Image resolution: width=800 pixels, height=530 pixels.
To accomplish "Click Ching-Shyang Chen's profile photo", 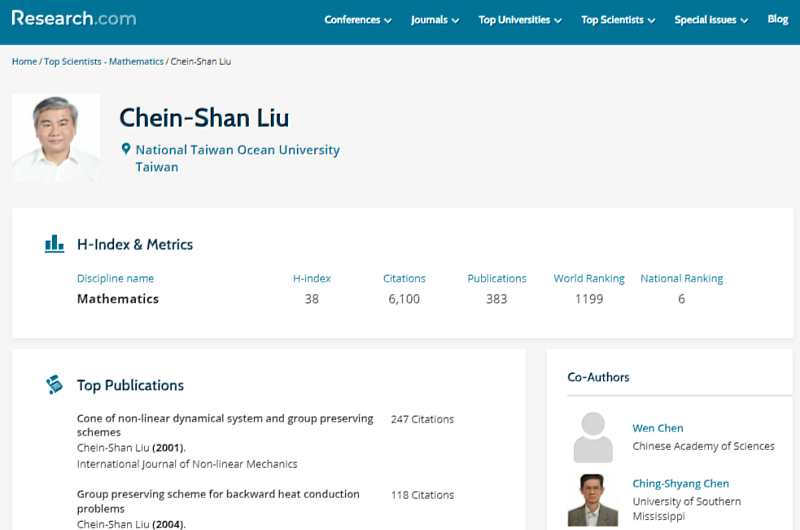I will (x=593, y=500).
